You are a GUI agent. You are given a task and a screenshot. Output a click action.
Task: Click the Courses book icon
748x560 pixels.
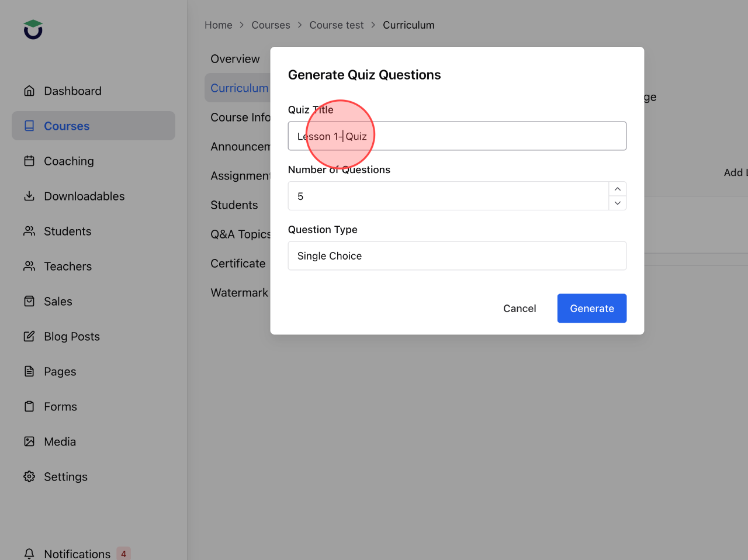tap(29, 126)
